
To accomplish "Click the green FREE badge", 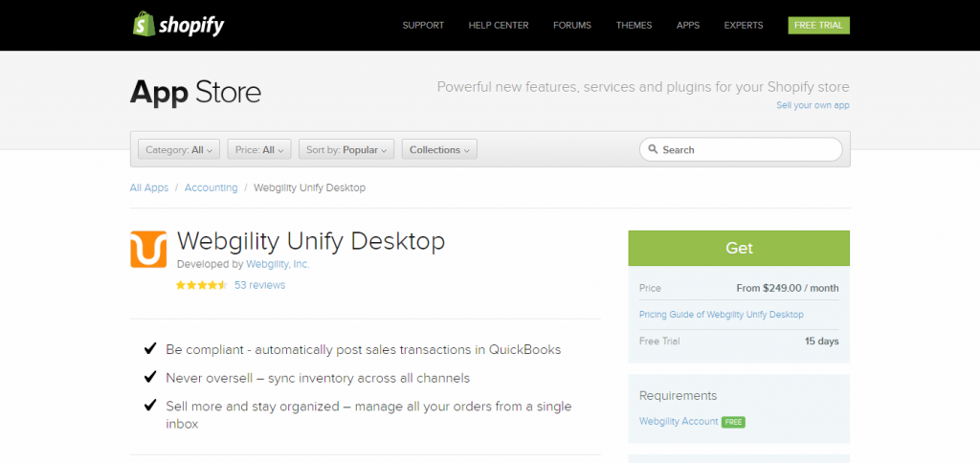I will click(733, 423).
